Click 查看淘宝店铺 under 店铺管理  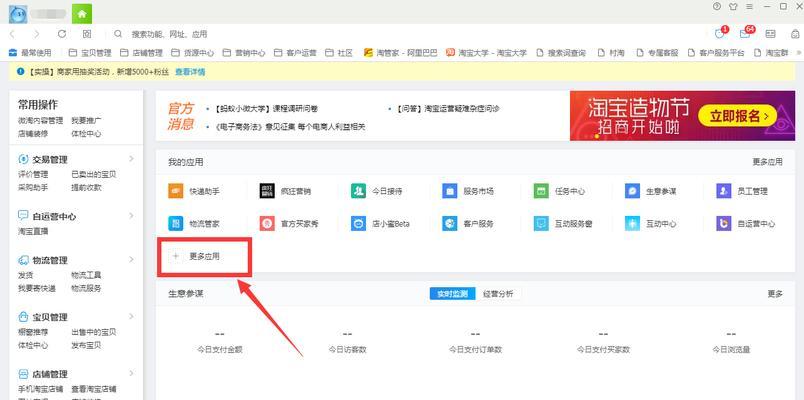point(94,389)
